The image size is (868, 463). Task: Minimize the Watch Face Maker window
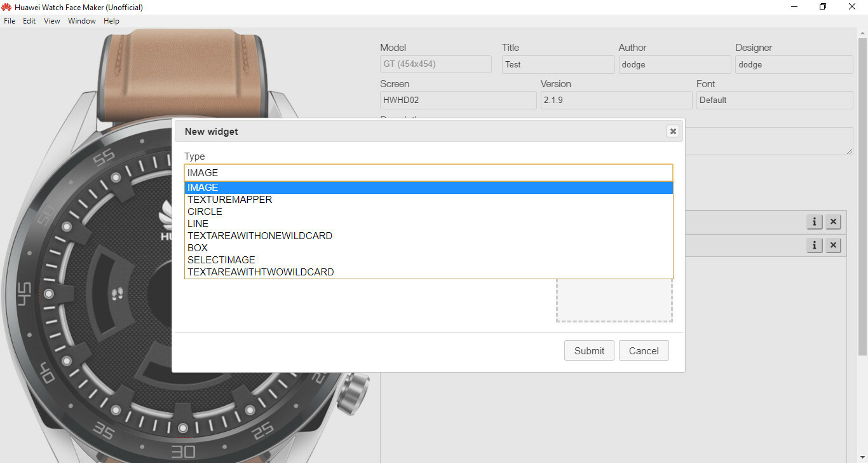click(x=794, y=7)
